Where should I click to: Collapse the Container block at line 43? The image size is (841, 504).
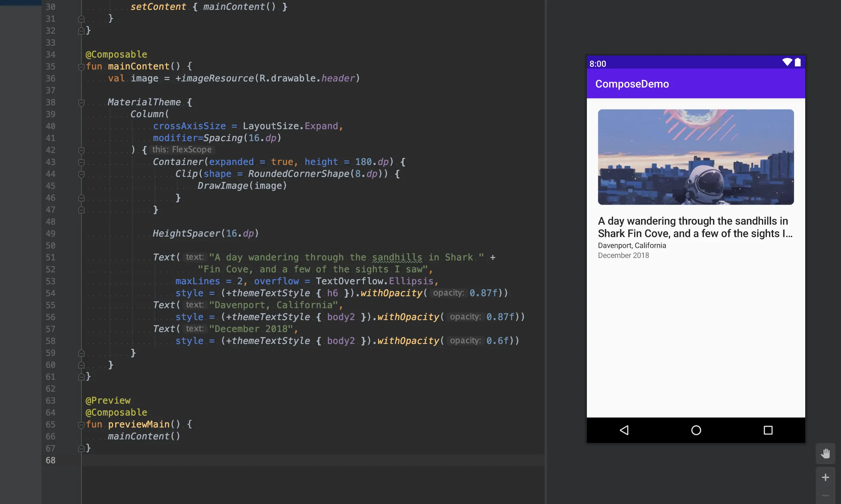pos(81,162)
